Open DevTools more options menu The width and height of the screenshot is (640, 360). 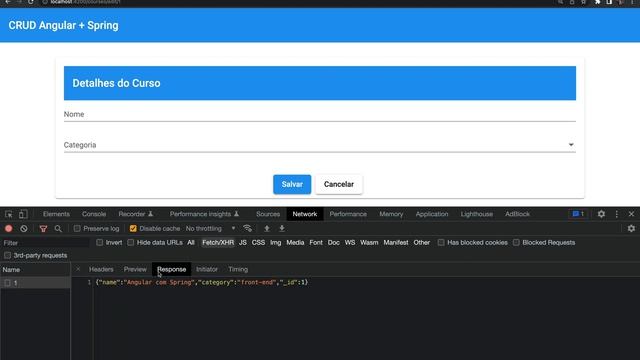(617, 214)
